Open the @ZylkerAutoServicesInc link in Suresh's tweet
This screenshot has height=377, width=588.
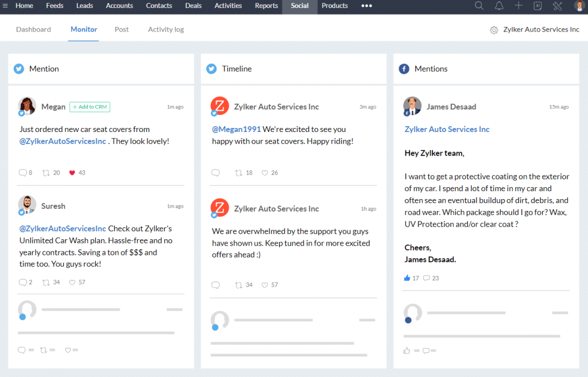tap(63, 228)
